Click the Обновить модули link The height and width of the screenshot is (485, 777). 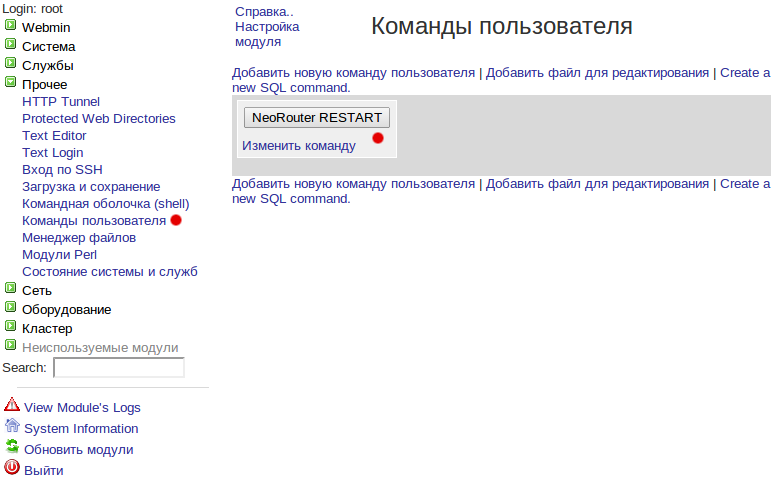click(x=79, y=450)
